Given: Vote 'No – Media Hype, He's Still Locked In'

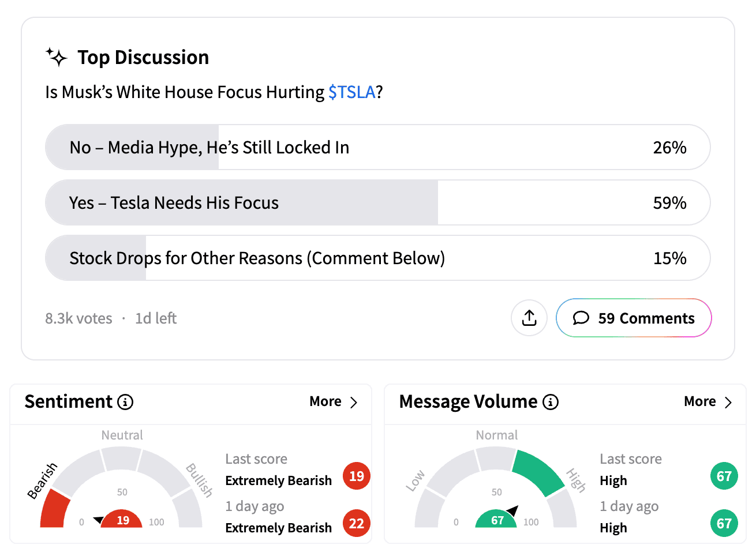Looking at the screenshot, I should [377, 147].
